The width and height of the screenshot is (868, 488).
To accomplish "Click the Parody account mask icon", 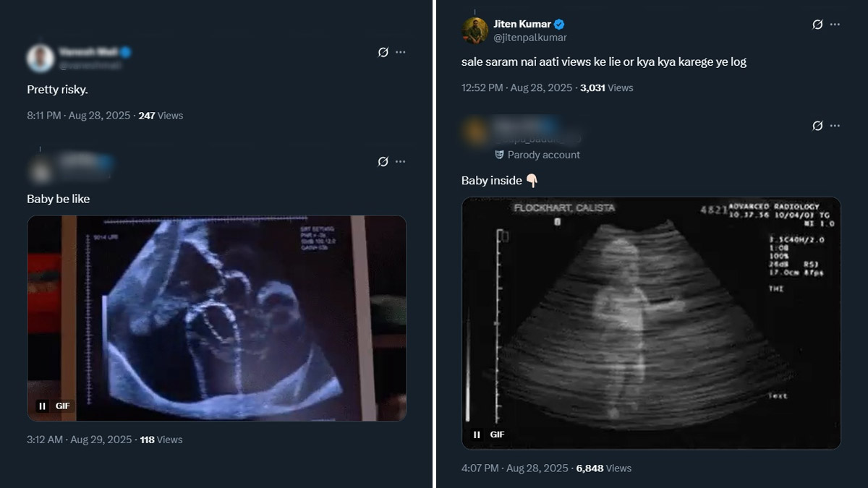I will click(499, 155).
